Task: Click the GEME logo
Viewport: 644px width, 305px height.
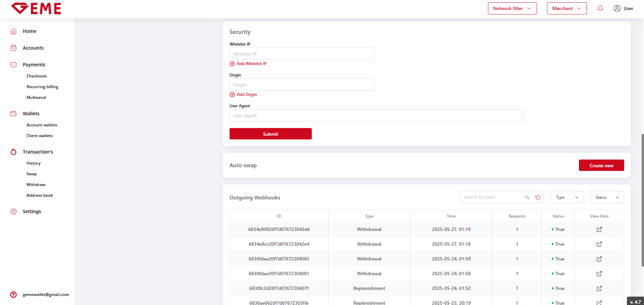Action: pyautogui.click(x=36, y=8)
